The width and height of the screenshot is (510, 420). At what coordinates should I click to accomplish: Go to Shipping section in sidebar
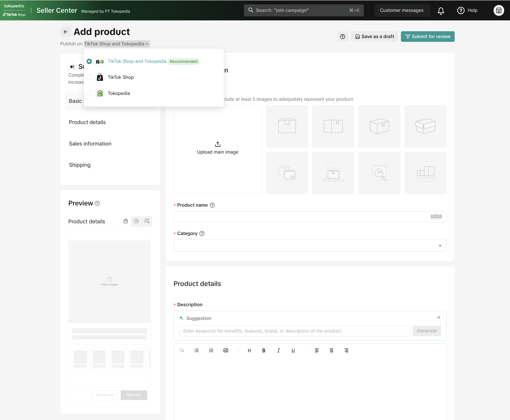pos(80,165)
